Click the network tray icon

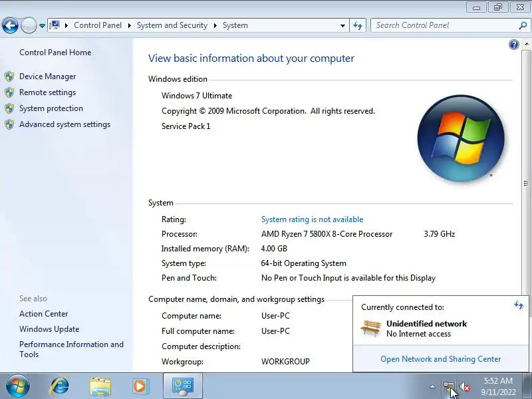tap(448, 386)
